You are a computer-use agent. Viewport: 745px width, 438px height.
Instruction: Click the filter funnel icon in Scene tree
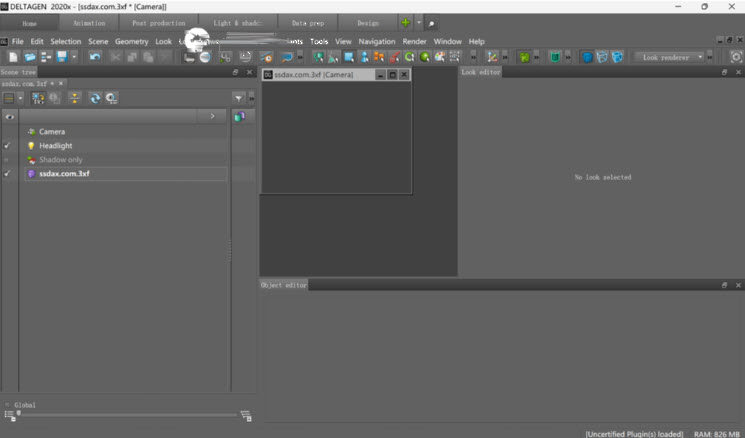(238, 98)
